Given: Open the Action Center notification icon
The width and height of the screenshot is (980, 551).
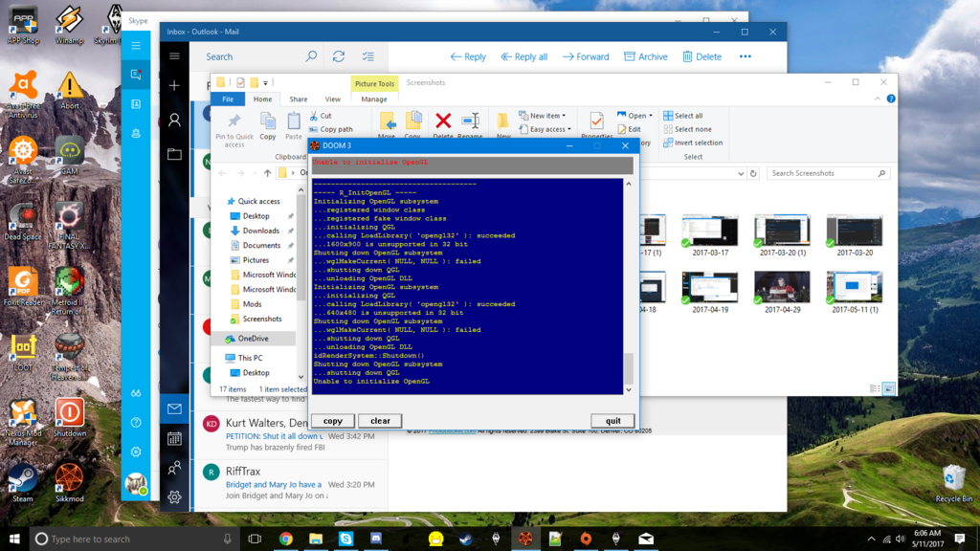Looking at the screenshot, I should (960, 539).
